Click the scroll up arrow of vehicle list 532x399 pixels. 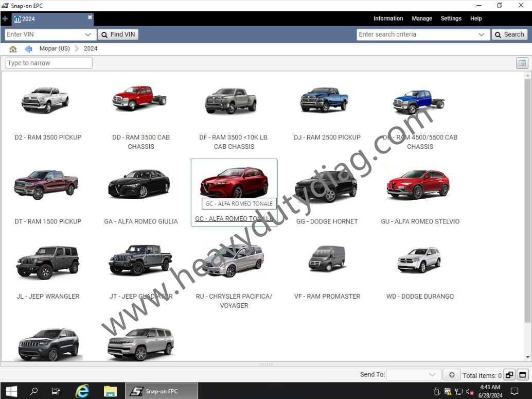527,75
